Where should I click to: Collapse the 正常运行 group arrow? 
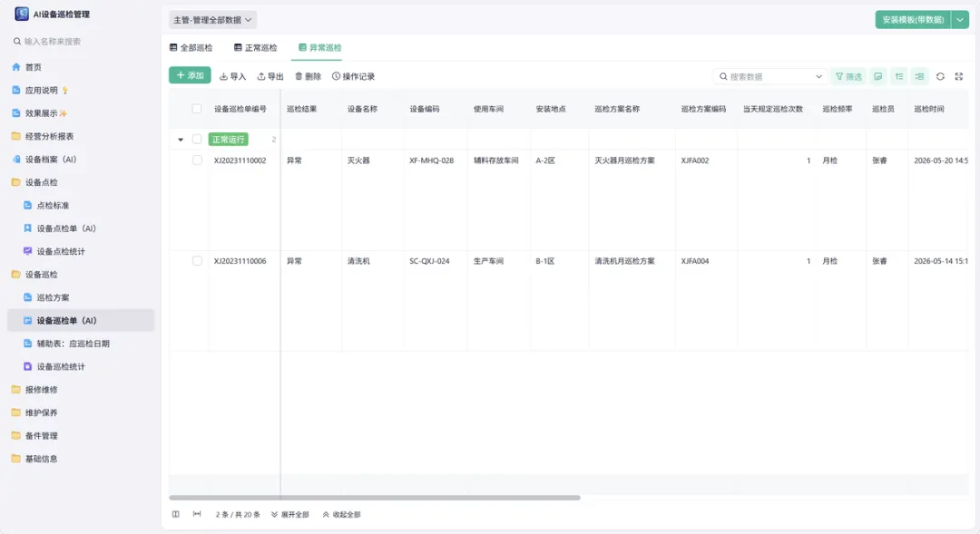[x=181, y=140]
